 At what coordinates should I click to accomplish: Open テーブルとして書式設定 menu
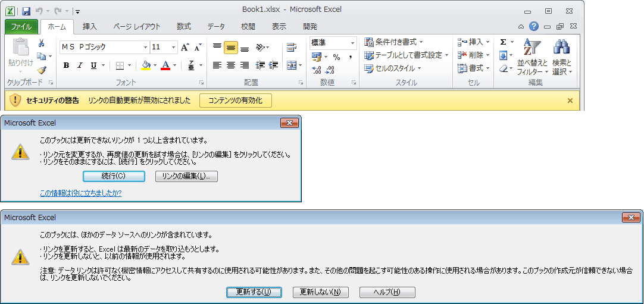coord(407,55)
